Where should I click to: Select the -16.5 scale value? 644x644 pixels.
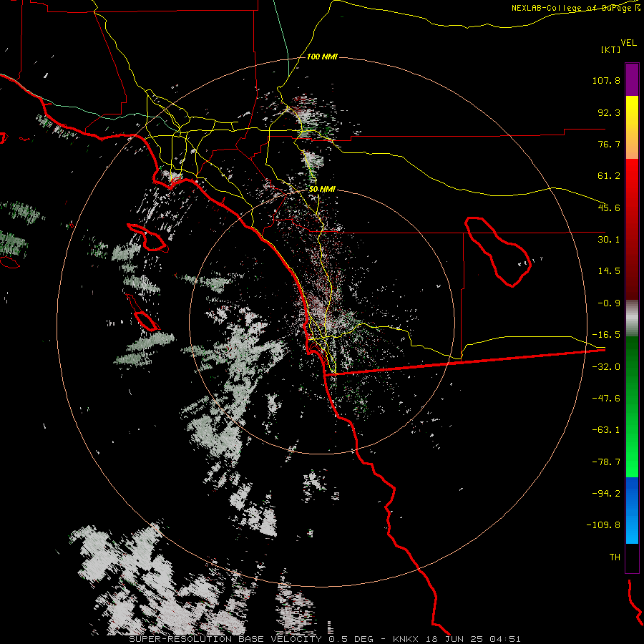pos(606,335)
